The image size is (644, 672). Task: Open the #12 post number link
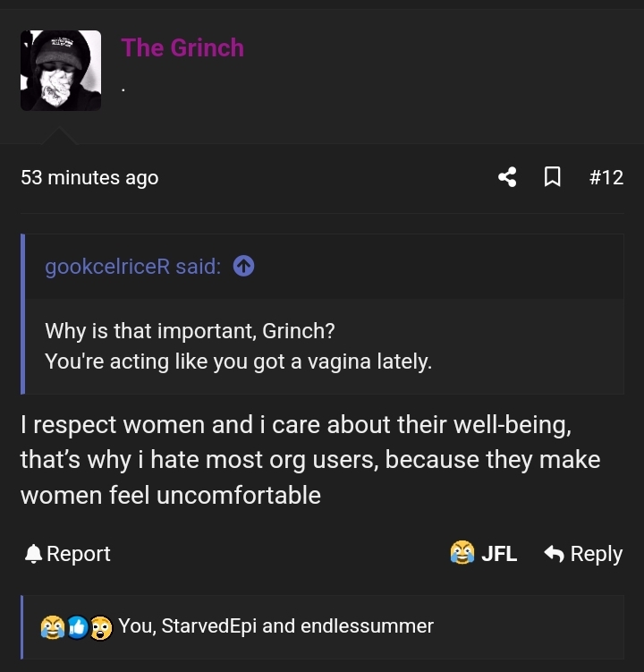click(x=606, y=177)
